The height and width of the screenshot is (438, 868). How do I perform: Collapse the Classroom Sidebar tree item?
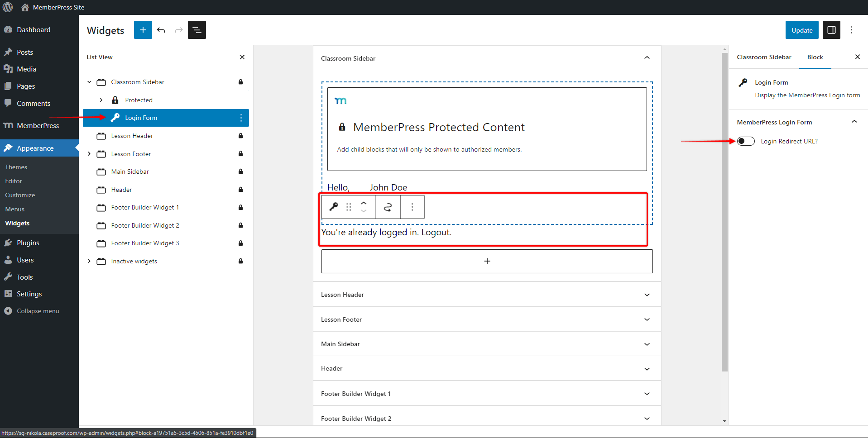pos(89,82)
